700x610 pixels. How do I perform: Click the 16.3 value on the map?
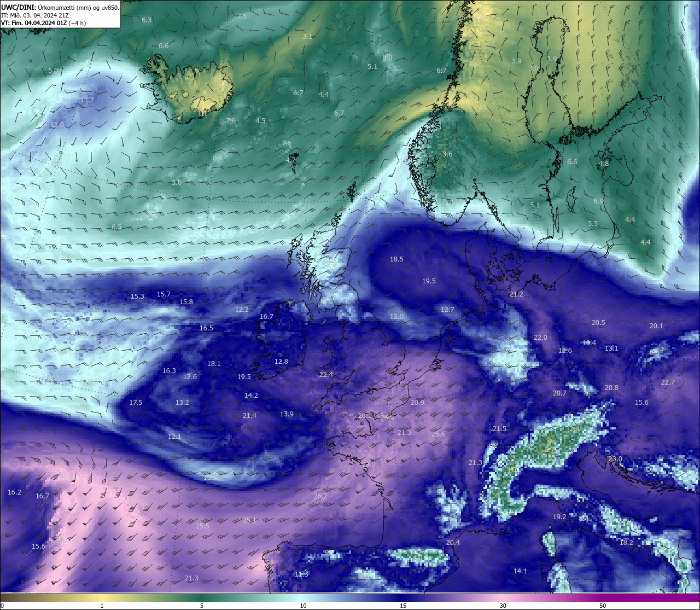169,371
